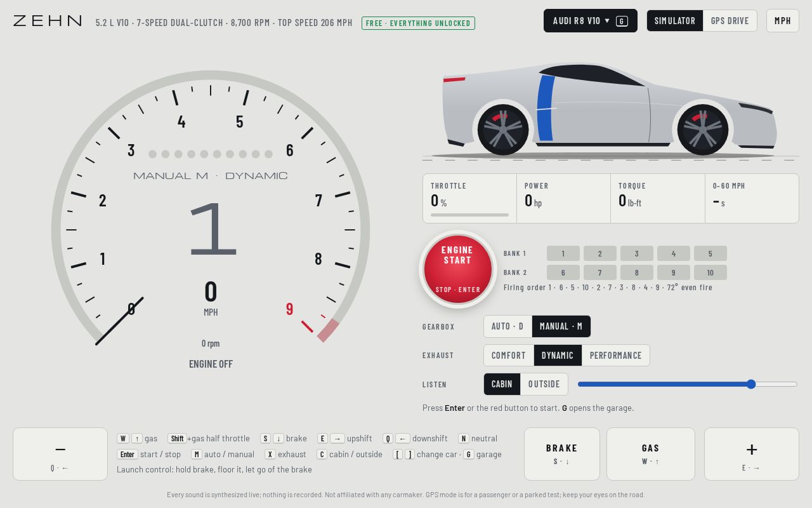Click cylinder 1 indicator in Bank 1
The width and height of the screenshot is (812, 508).
pos(563,254)
